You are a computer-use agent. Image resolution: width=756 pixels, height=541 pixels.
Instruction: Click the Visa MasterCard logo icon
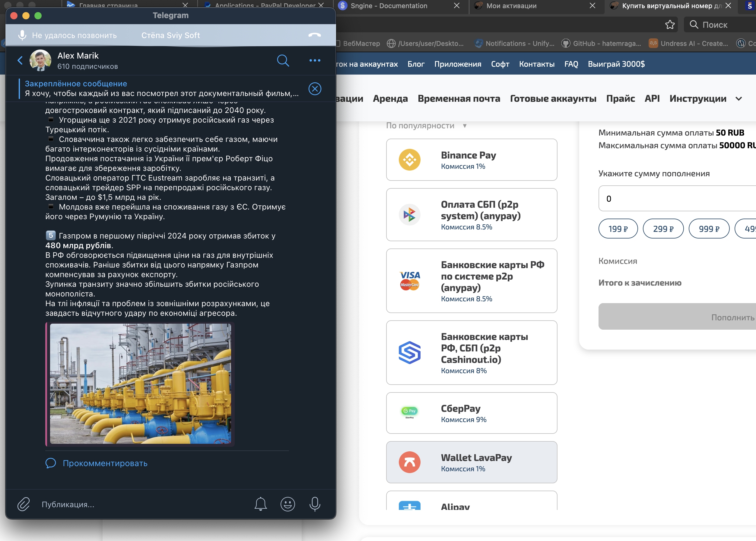click(409, 281)
